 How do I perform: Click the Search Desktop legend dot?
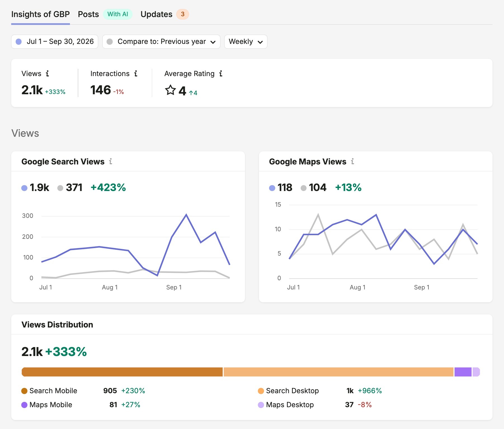tap(261, 391)
